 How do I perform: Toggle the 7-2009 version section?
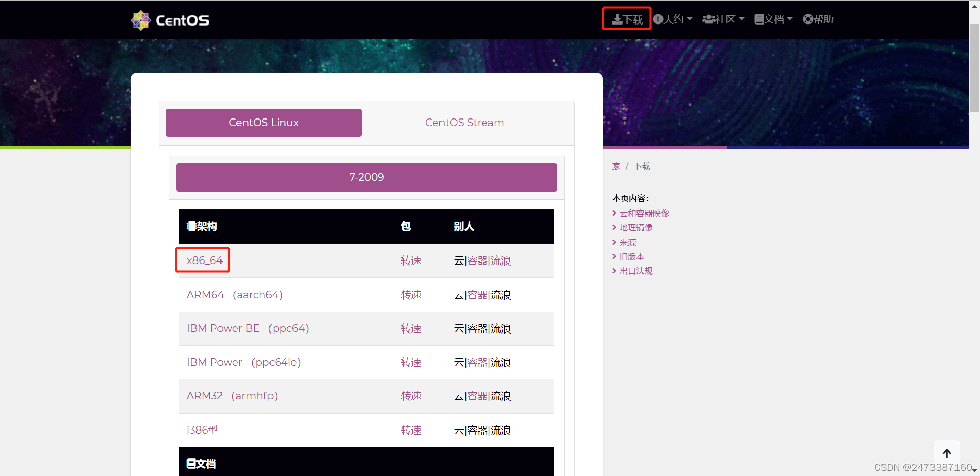(366, 177)
